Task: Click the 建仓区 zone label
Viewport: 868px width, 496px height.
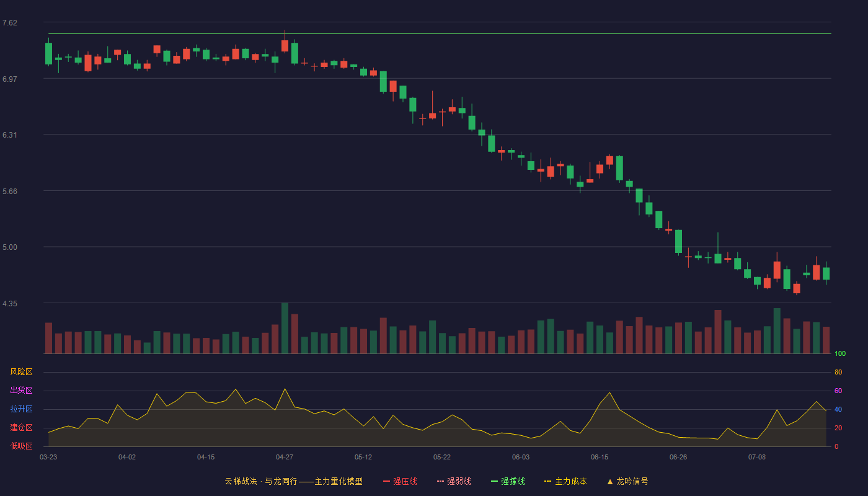Action: (x=21, y=428)
